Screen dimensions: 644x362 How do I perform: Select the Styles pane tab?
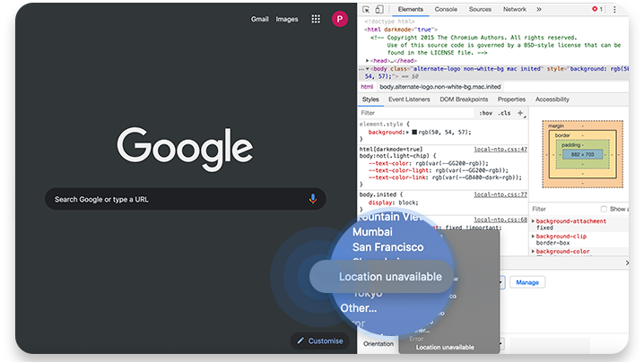click(370, 99)
